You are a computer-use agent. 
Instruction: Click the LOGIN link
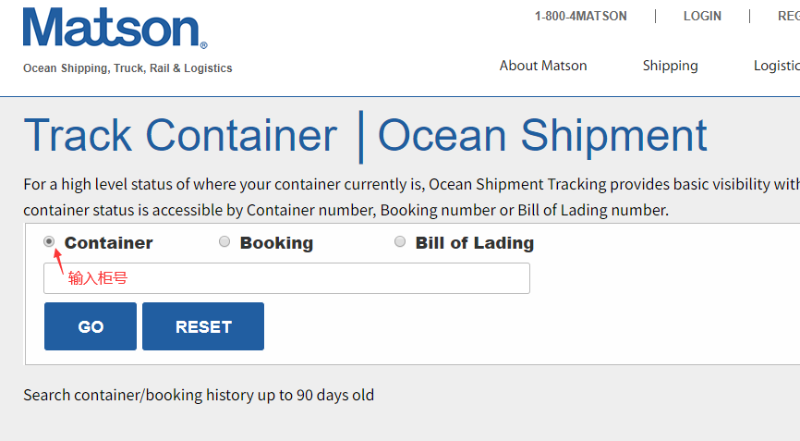click(x=702, y=16)
